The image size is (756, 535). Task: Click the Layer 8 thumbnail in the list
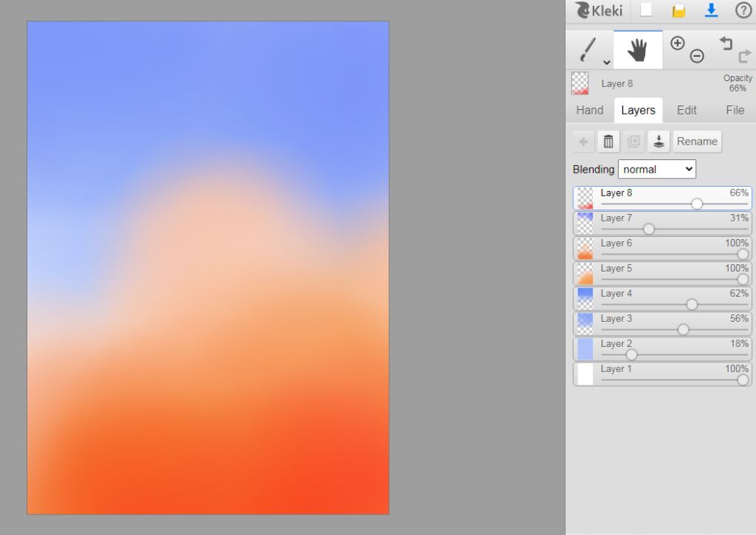coord(585,198)
